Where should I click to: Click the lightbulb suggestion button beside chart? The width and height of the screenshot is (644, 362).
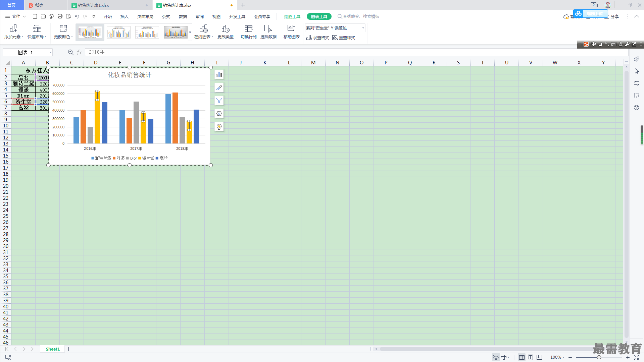(x=219, y=127)
